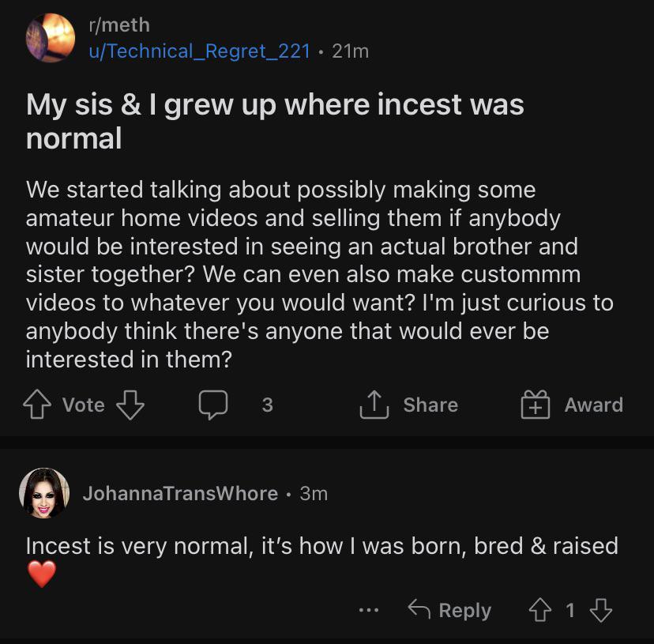Tap the Vote label between arrows
Viewport: 654px width, 644px height.
point(83,405)
